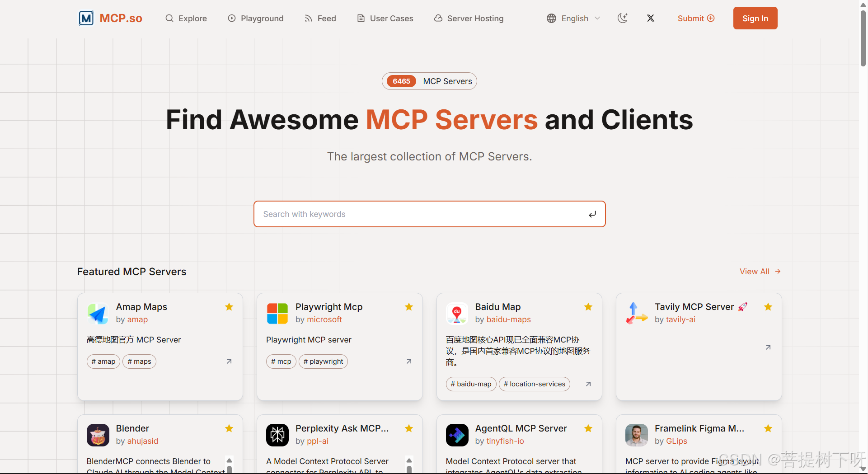
Task: Open the English language dropdown
Action: point(574,18)
